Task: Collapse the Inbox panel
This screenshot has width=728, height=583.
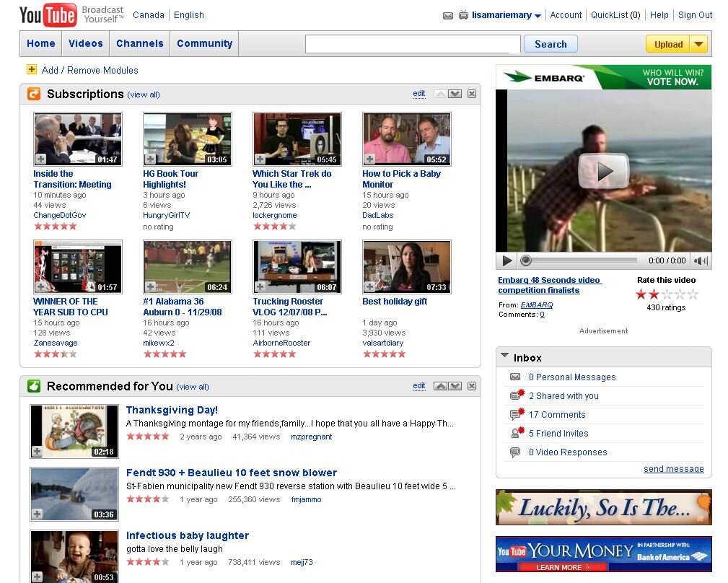Action: click(x=505, y=356)
